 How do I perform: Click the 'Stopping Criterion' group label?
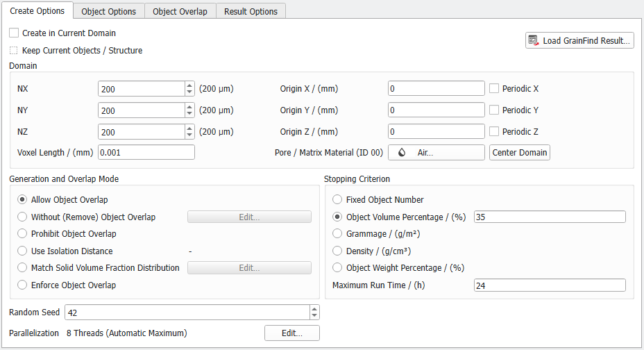[x=357, y=179]
